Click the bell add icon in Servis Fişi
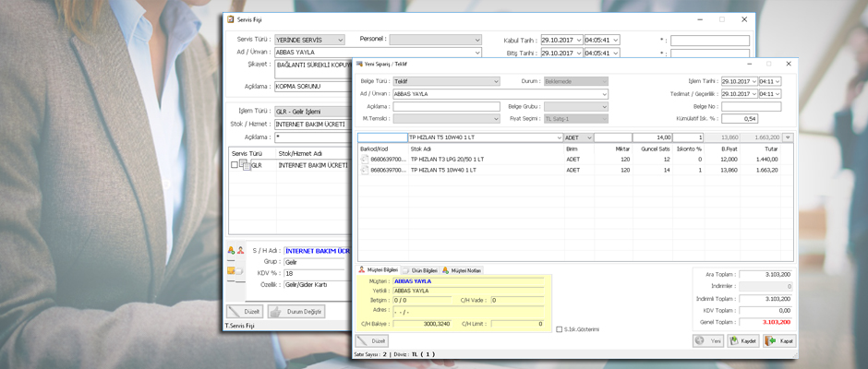This screenshot has width=868, height=369. point(232,250)
